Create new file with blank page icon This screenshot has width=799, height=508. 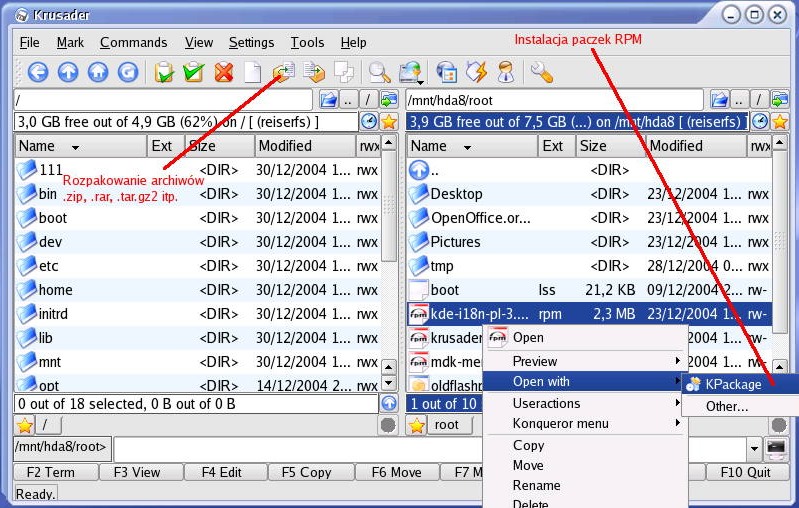[253, 72]
